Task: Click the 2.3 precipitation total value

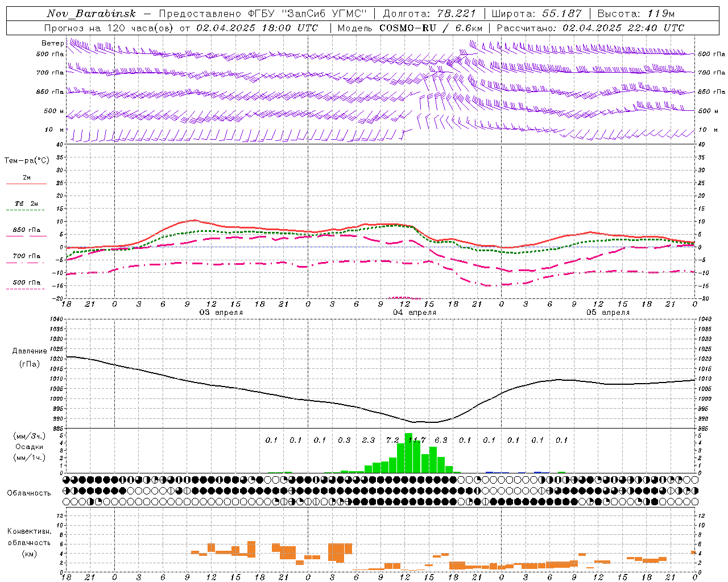Action: click(x=369, y=440)
